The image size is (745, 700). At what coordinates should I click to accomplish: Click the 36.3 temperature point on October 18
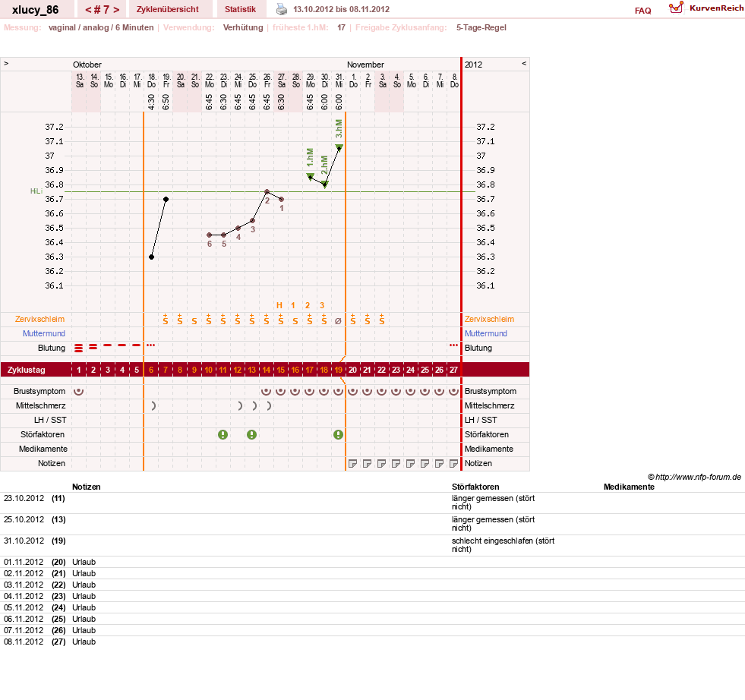click(x=152, y=257)
